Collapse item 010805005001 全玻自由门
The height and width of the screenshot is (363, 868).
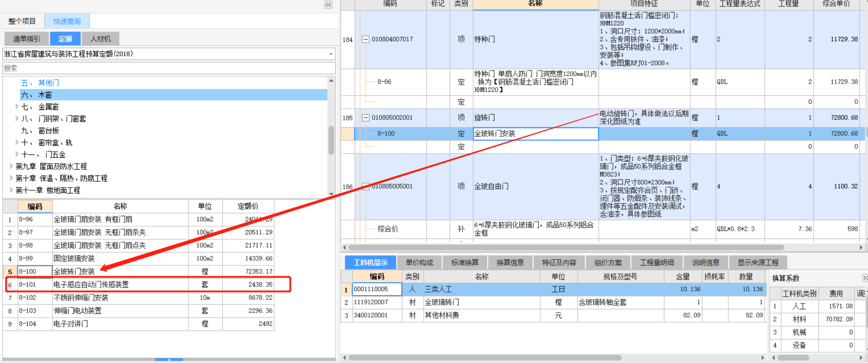coord(366,186)
